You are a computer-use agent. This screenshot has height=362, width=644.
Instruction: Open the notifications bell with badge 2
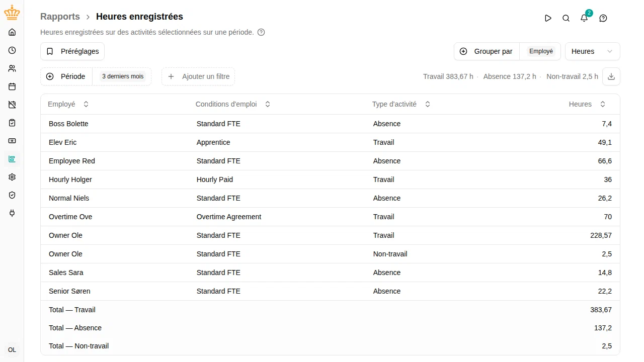coord(584,18)
